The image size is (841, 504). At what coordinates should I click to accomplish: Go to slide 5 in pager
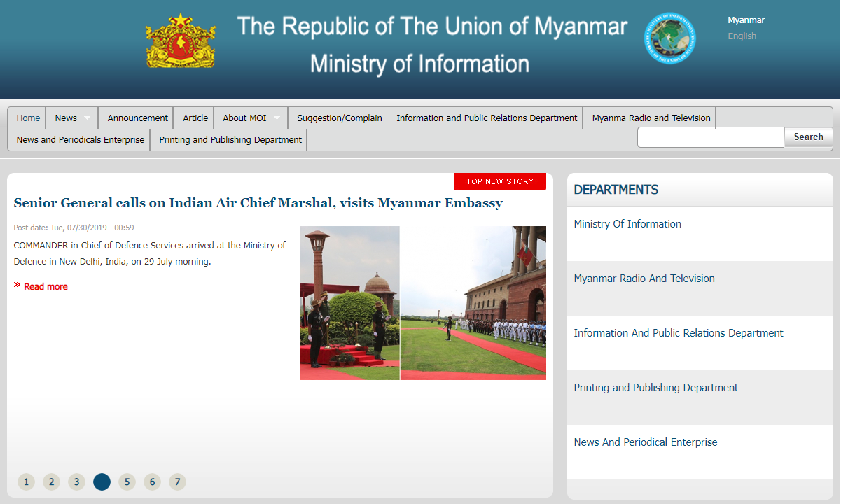pyautogui.click(x=127, y=482)
